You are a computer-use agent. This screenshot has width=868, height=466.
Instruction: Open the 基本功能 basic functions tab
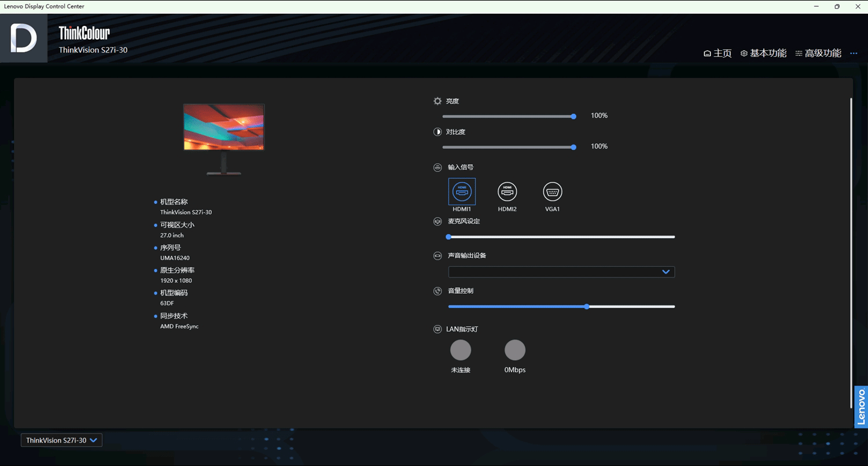[763, 53]
